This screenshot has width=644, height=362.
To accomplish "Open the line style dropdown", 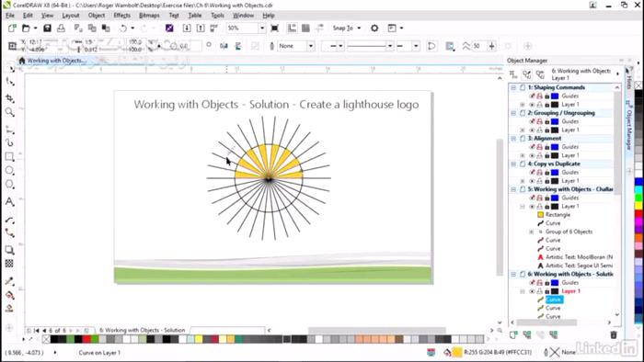I will point(389,46).
